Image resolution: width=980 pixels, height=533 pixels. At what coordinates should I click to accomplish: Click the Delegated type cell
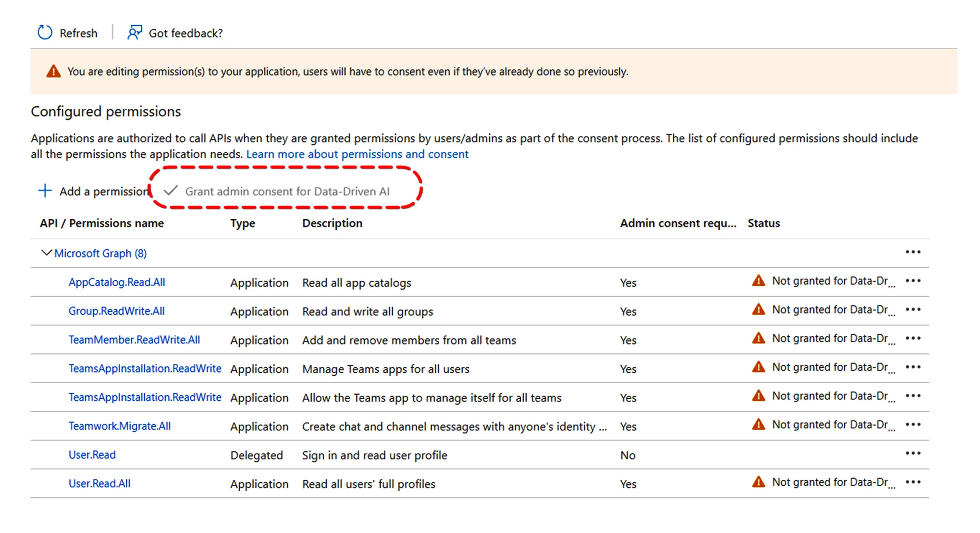click(256, 455)
